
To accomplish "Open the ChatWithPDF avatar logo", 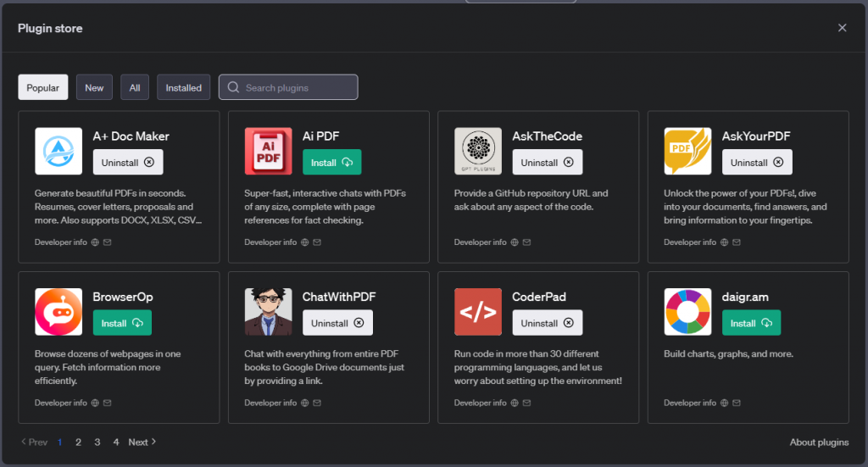I will (269, 312).
